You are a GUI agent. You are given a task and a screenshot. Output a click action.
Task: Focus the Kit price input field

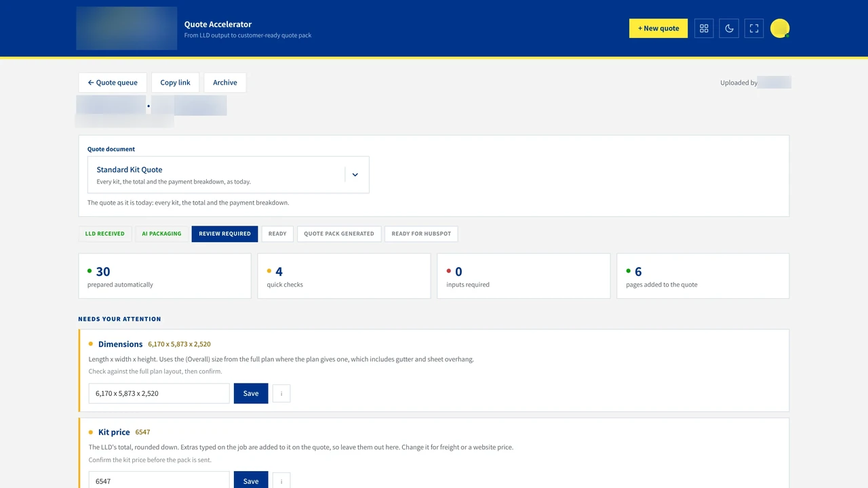click(159, 480)
